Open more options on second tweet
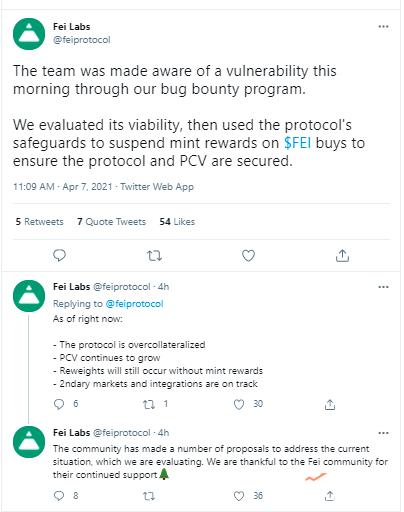 [383, 287]
